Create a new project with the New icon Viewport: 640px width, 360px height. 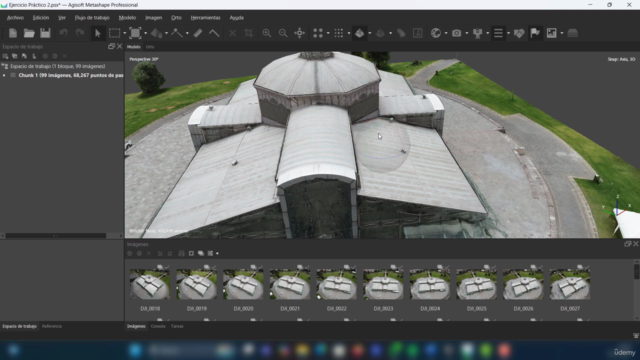tap(13, 33)
